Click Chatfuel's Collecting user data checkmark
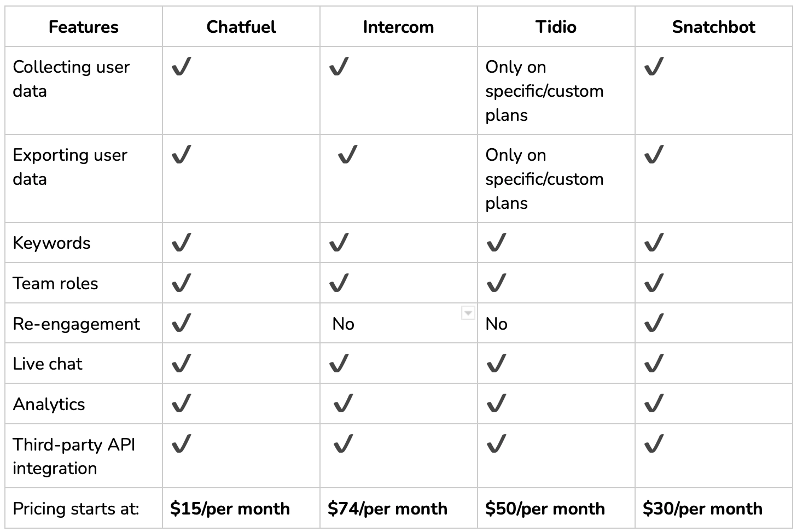Screen dimensions: 797x532 [x=181, y=67]
